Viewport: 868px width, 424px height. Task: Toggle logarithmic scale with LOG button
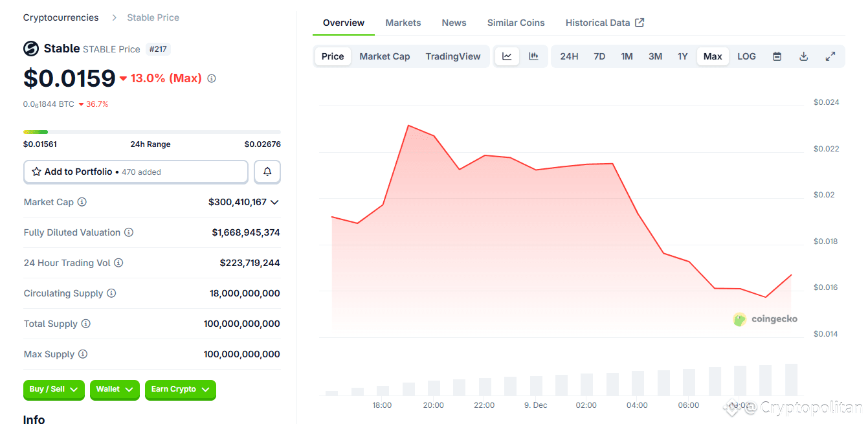pos(746,56)
